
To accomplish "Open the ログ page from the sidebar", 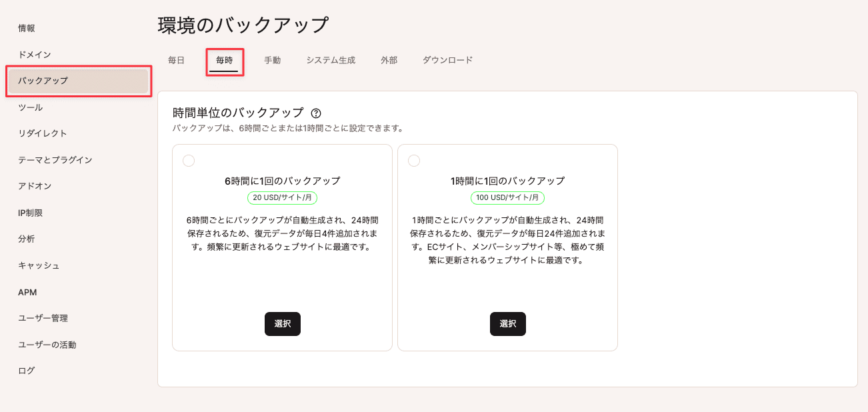I will (x=25, y=371).
